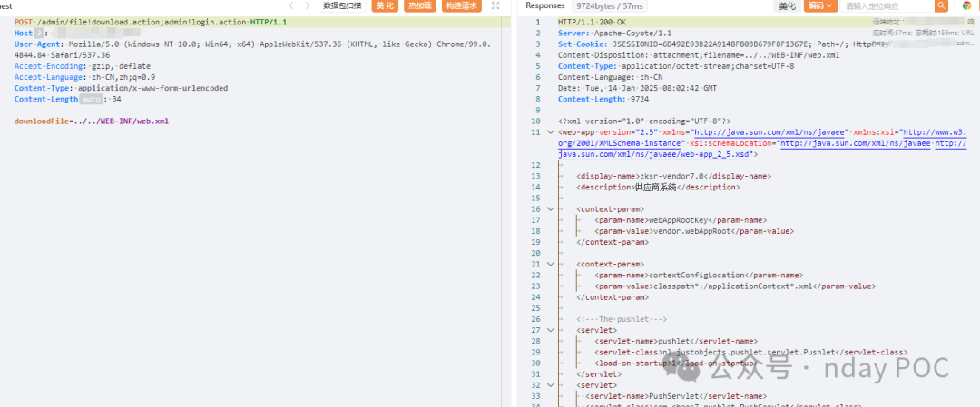
Task: Click the Accept-Encoding: gzip, deflate line
Action: pos(83,66)
